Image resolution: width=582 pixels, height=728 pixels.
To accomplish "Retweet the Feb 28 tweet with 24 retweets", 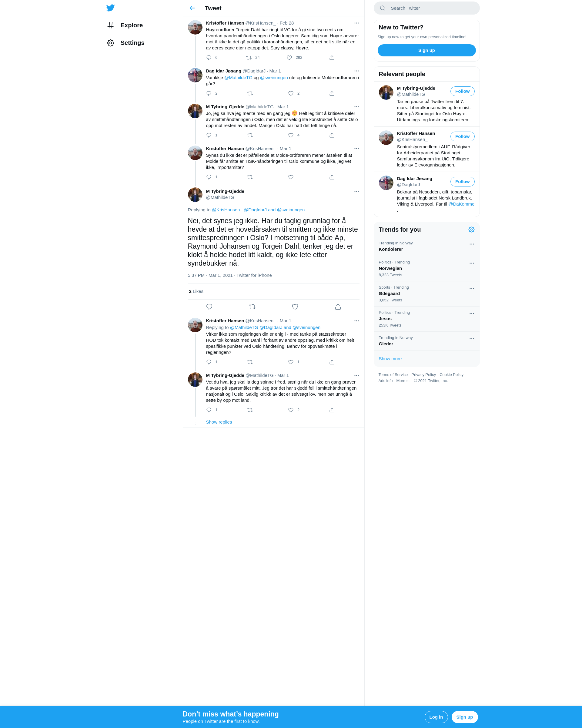I will [249, 58].
